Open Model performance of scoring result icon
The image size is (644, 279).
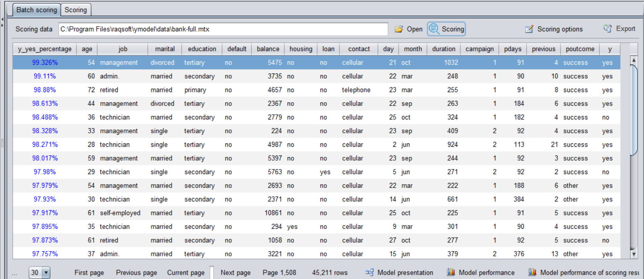tap(532, 272)
